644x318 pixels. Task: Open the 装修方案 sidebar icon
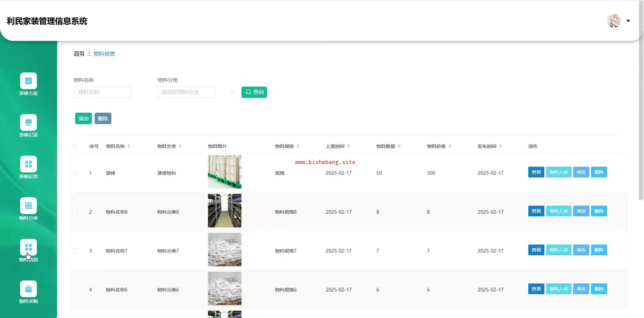coord(29,81)
